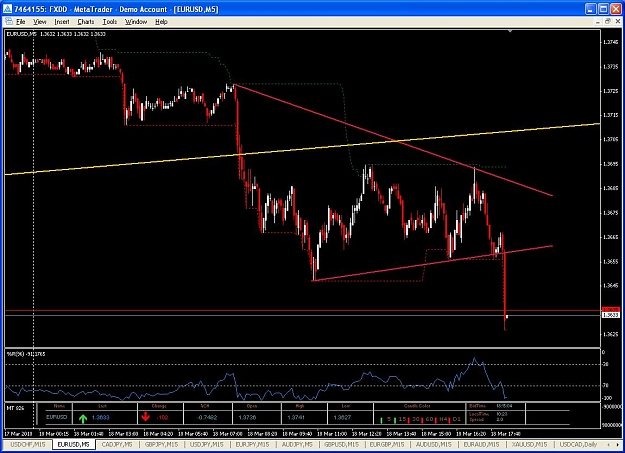Select the EURAUD,M15 chart tab

pos(481,444)
